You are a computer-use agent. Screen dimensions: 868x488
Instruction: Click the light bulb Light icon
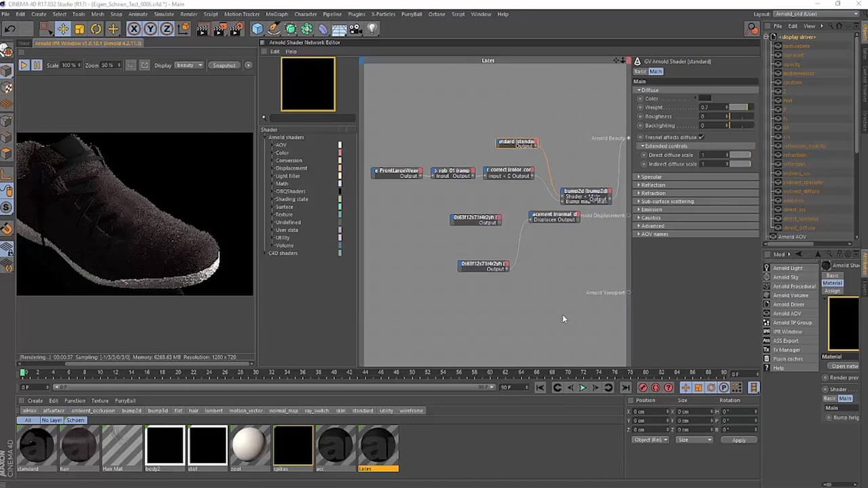372,28
